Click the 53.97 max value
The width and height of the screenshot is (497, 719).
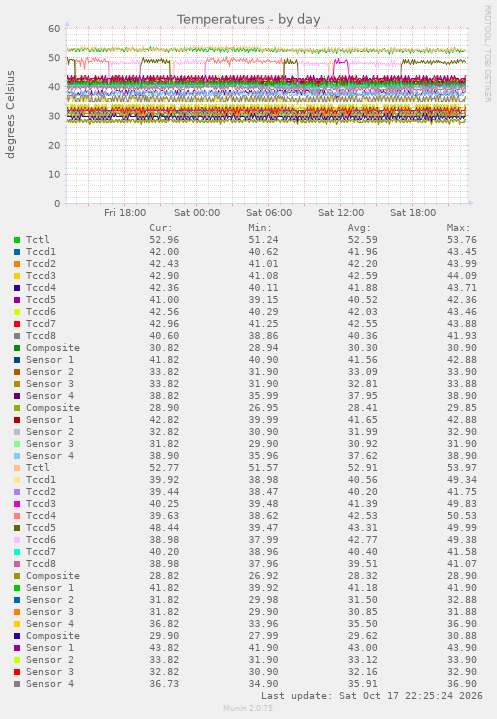pyautogui.click(x=462, y=468)
